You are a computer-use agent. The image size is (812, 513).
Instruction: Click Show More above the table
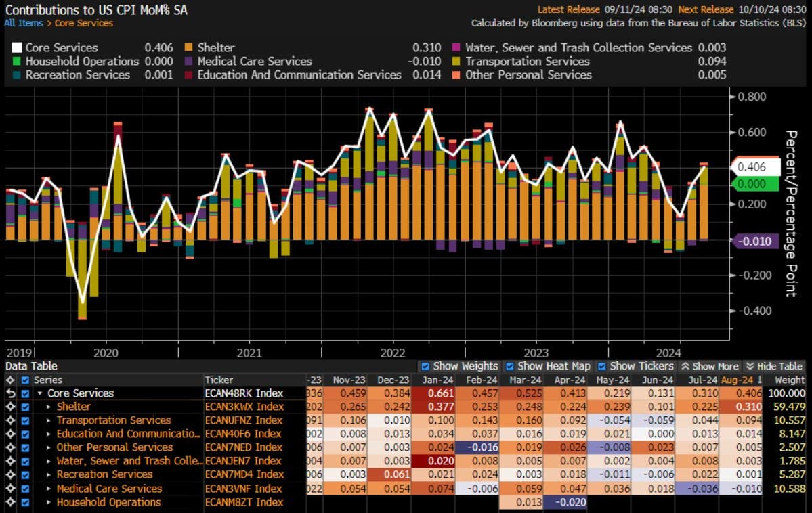pyautogui.click(x=710, y=366)
